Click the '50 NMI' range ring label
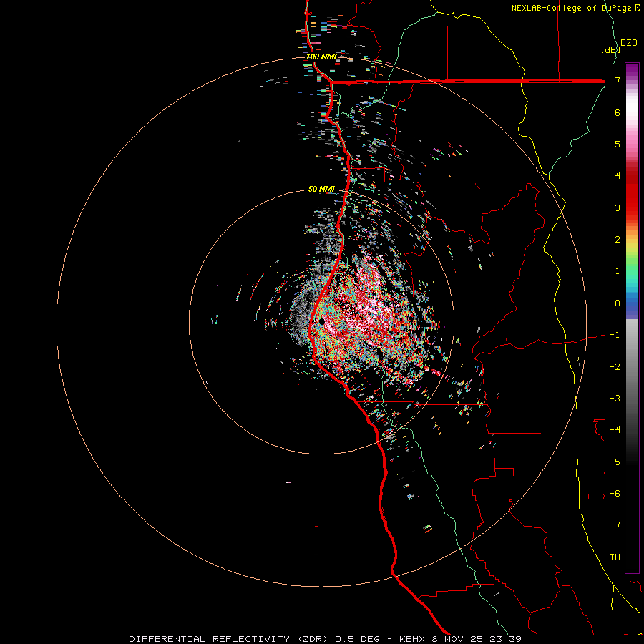 321,189
